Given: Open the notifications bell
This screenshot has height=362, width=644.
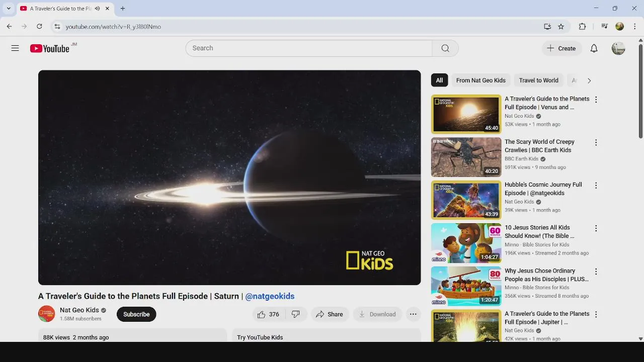Looking at the screenshot, I should tap(594, 48).
